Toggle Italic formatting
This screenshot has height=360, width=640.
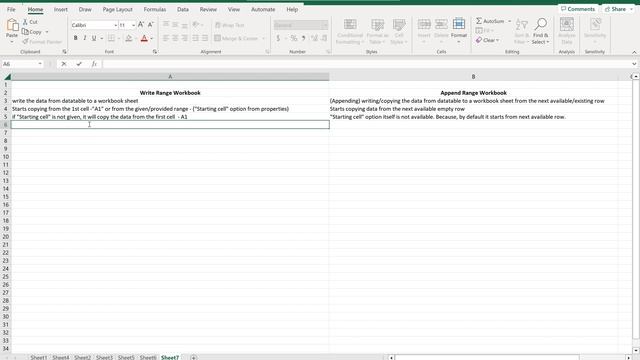point(84,38)
